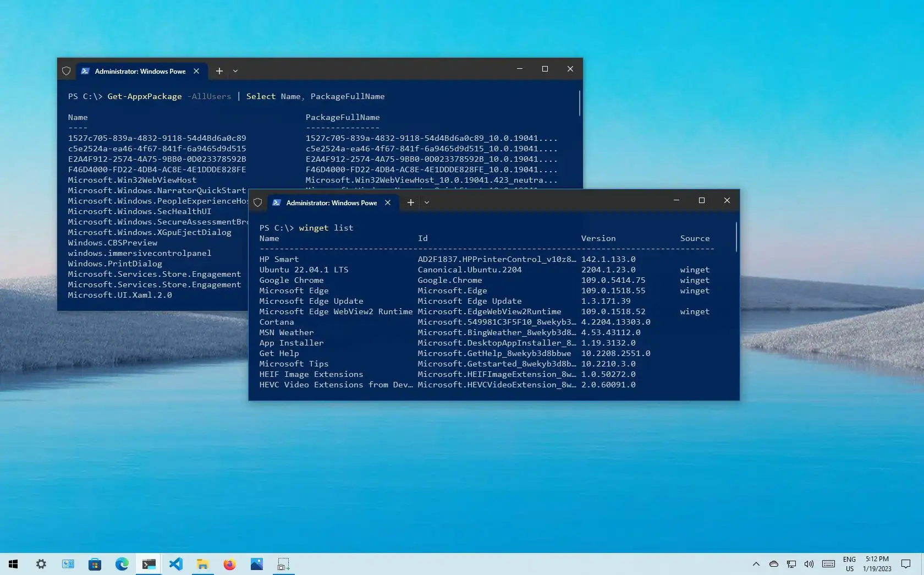924x575 pixels.
Task: Open the tab dropdown in the Get-AppxPackage terminal window
Action: point(235,71)
